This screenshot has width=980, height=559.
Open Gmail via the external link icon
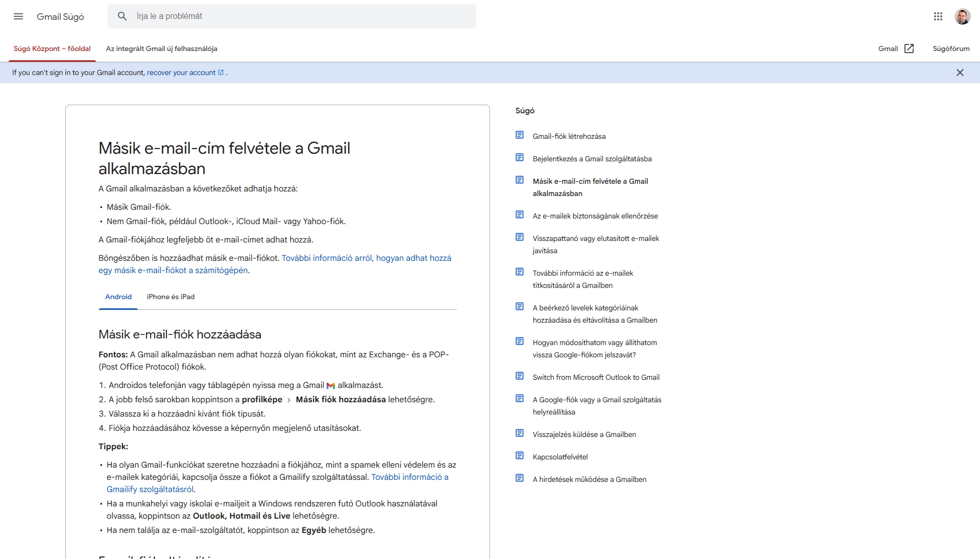click(909, 48)
